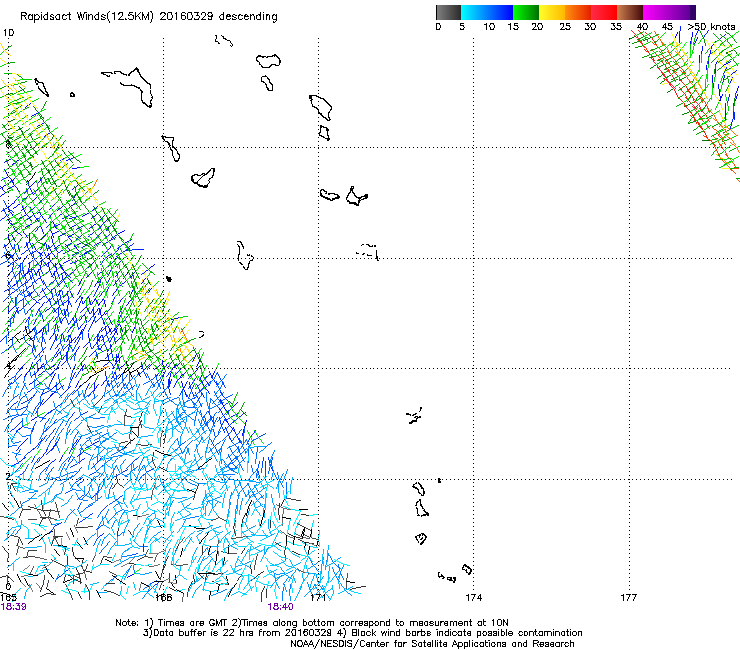Click the legend scale label '20'
The width and height of the screenshot is (740, 650).
(x=537, y=27)
